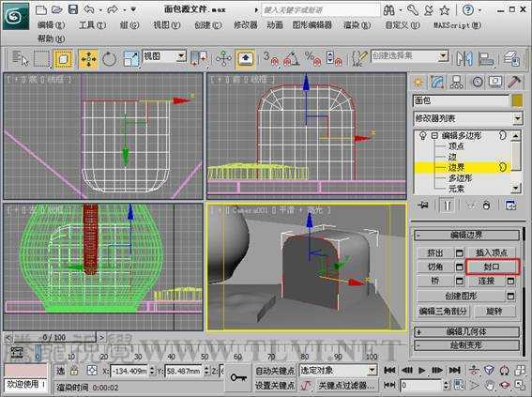Toggle Window/Crossing selection mode

(x=64, y=59)
